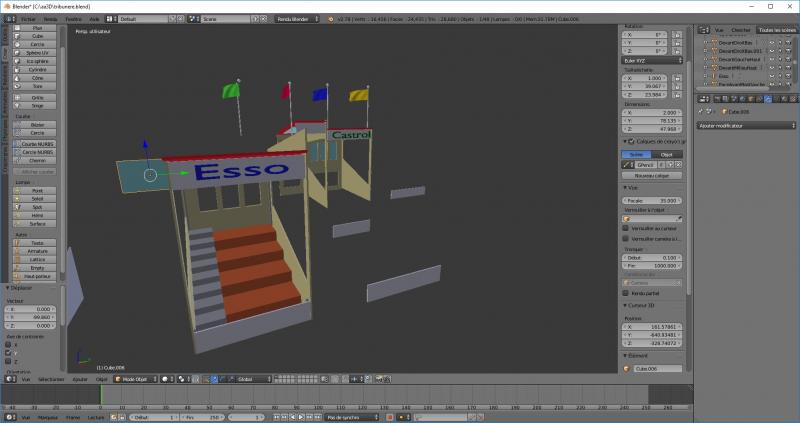Open the Fichier menu
The image size is (800, 423).
27,18
